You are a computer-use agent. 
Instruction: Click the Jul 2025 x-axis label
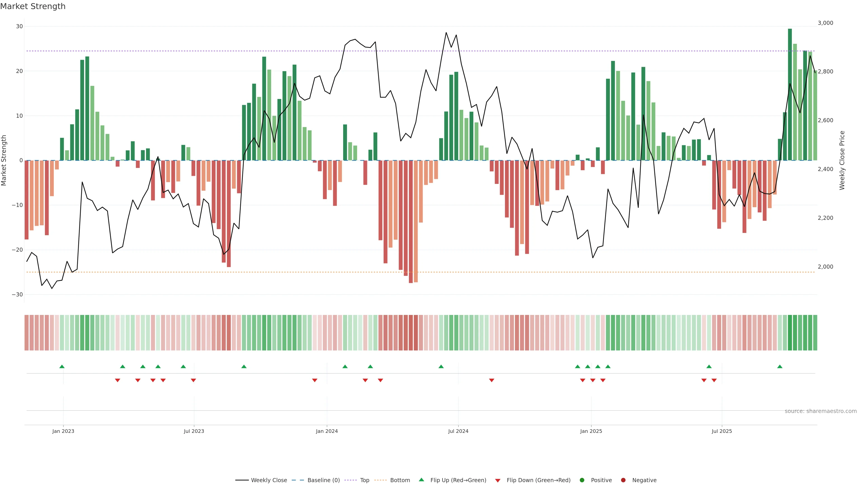click(x=722, y=431)
